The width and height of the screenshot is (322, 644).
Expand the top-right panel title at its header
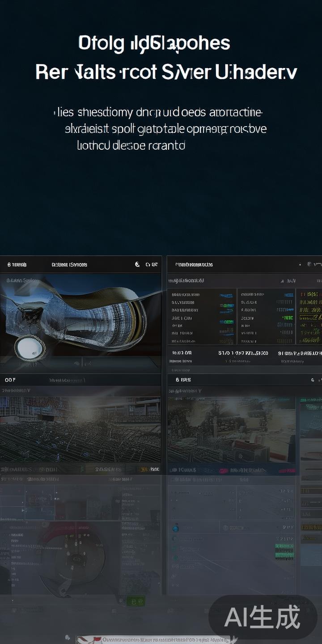[x=194, y=265]
